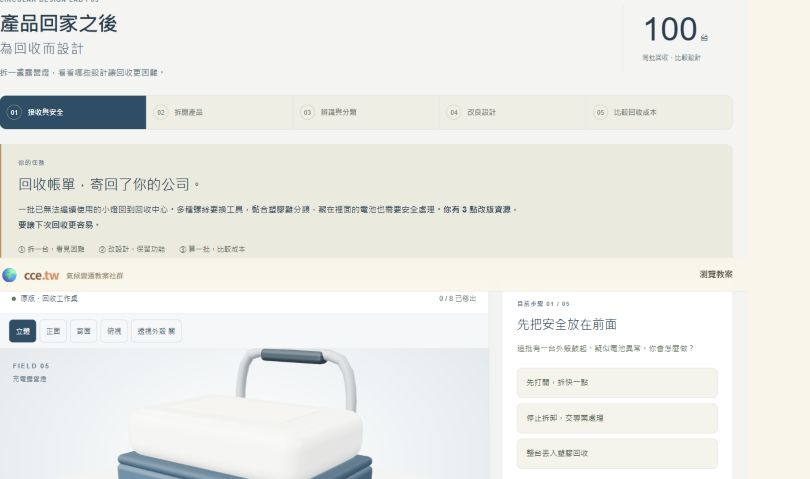
Task: Click the 0/8 已移出 counter text
Action: pos(457,299)
